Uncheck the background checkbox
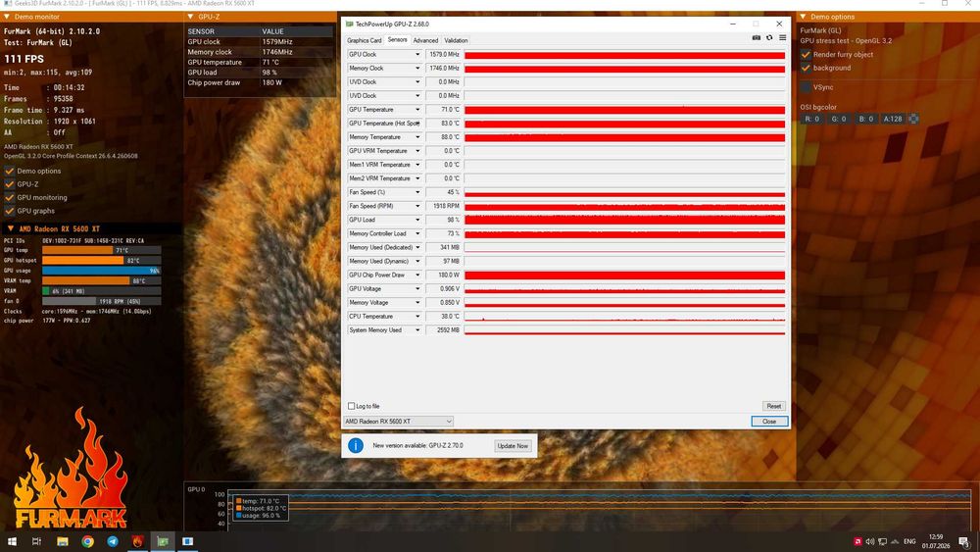980x552 pixels. (x=806, y=68)
